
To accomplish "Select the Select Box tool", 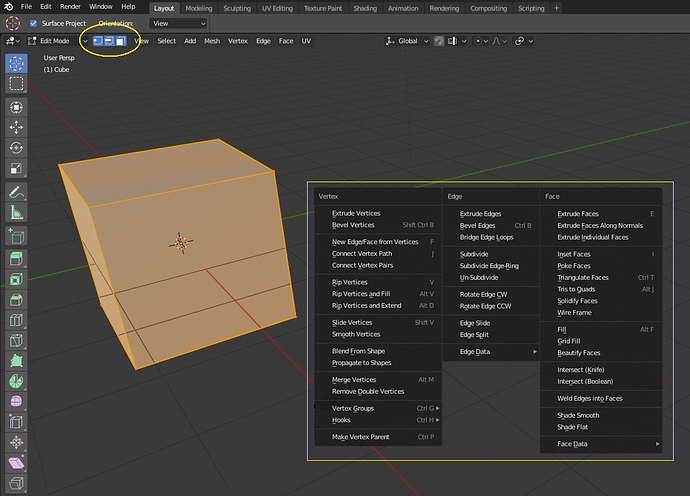I will 16,84.
